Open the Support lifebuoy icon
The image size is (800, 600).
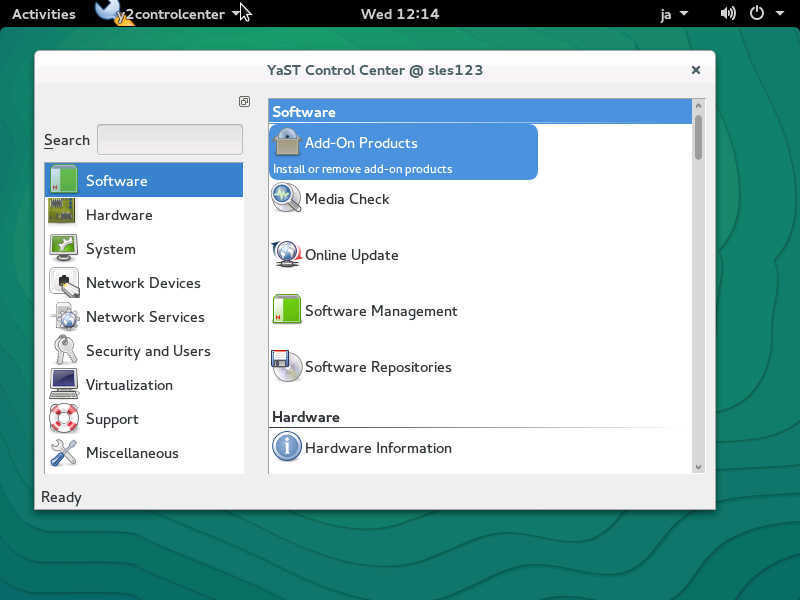[x=64, y=418]
